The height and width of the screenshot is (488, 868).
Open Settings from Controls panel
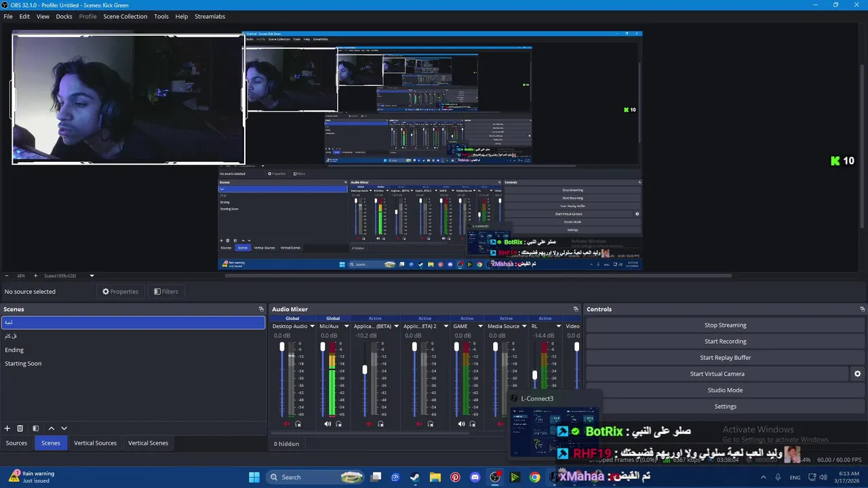(725, 406)
